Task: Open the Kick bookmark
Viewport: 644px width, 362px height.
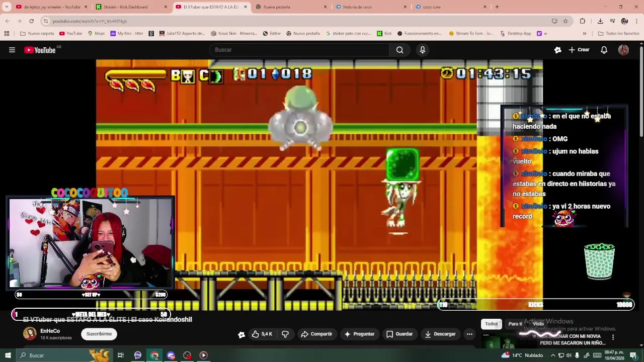Action: click(x=384, y=34)
